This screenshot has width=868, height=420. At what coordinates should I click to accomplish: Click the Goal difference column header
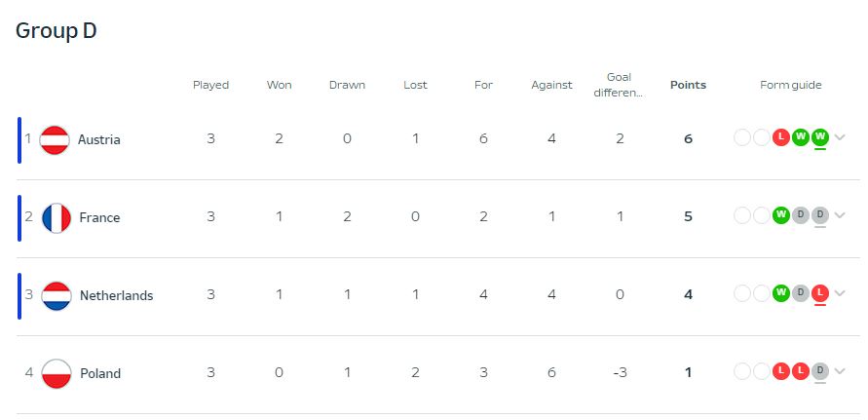(619, 85)
